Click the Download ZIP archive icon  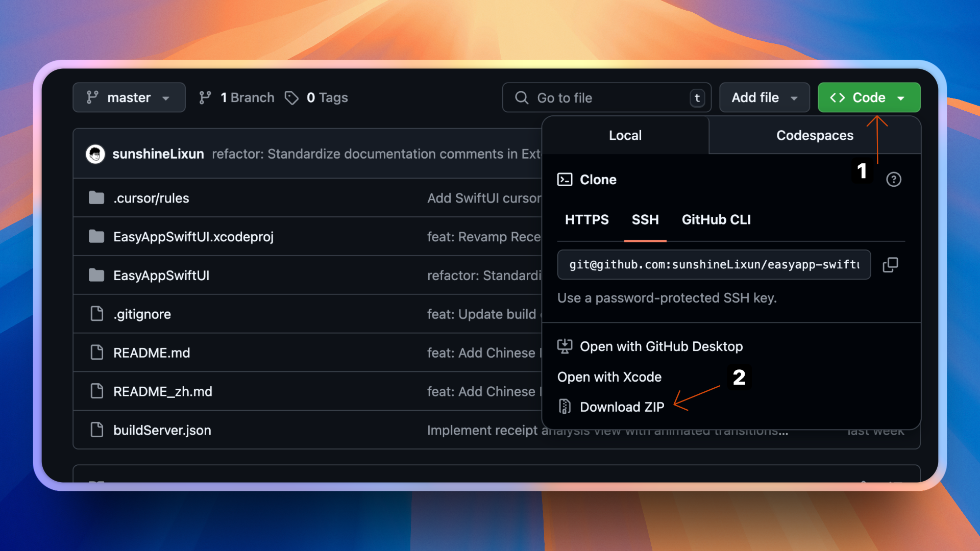(564, 406)
